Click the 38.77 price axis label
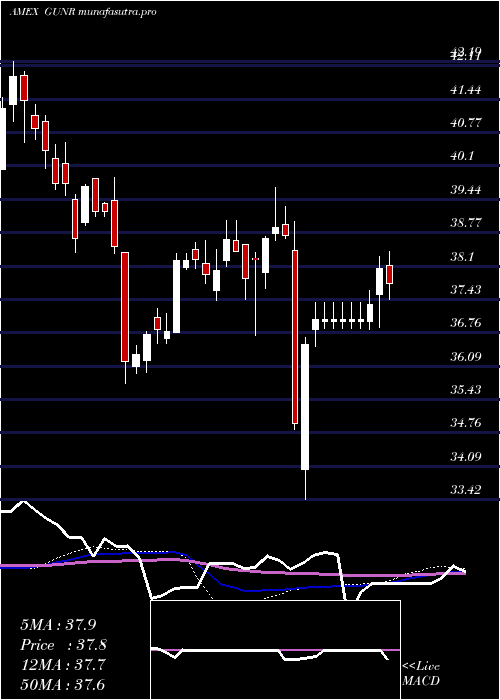This screenshot has height=700, width=500. pos(466,223)
